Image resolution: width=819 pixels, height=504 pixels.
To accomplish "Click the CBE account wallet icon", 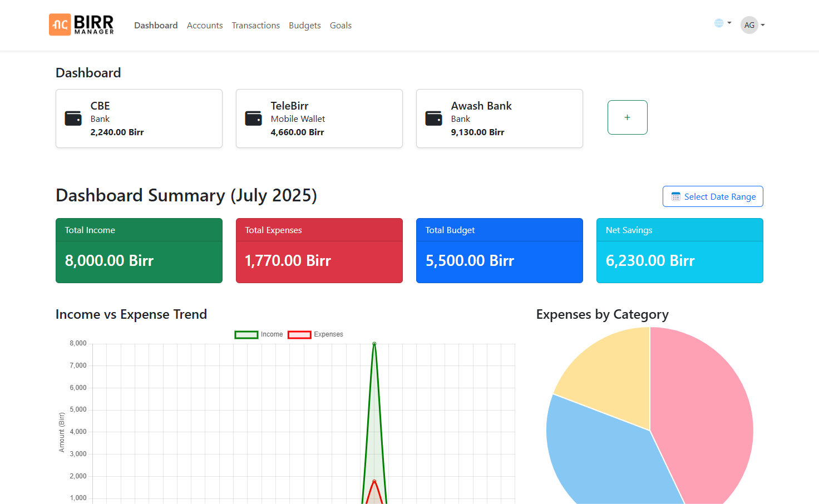I will [73, 118].
